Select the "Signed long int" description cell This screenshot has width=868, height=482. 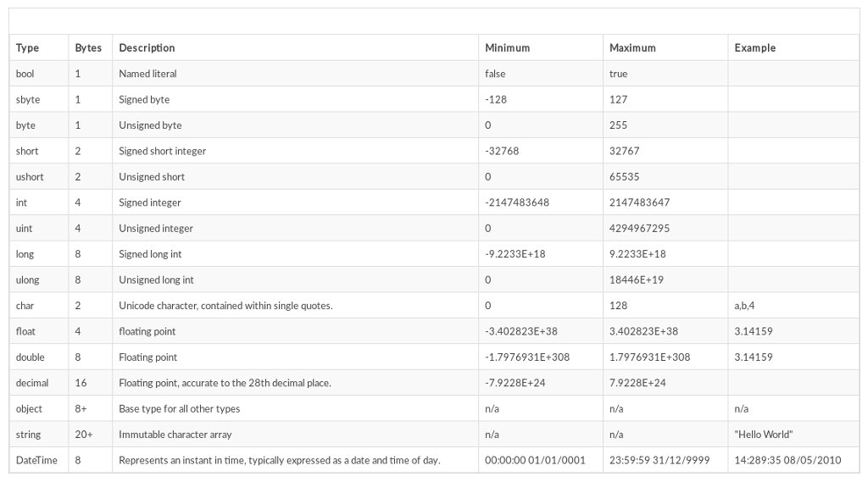(x=151, y=254)
